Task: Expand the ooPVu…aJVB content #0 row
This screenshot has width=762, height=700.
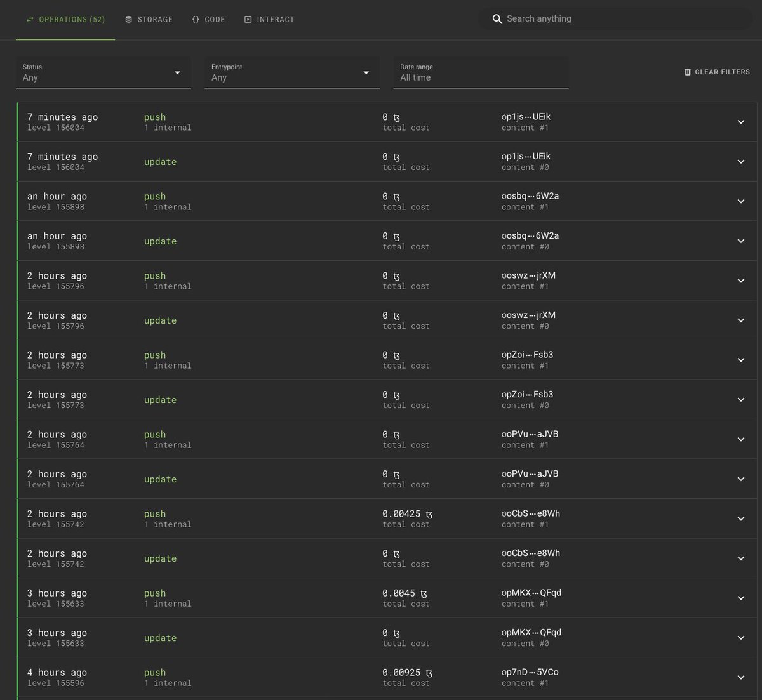Action: point(740,479)
